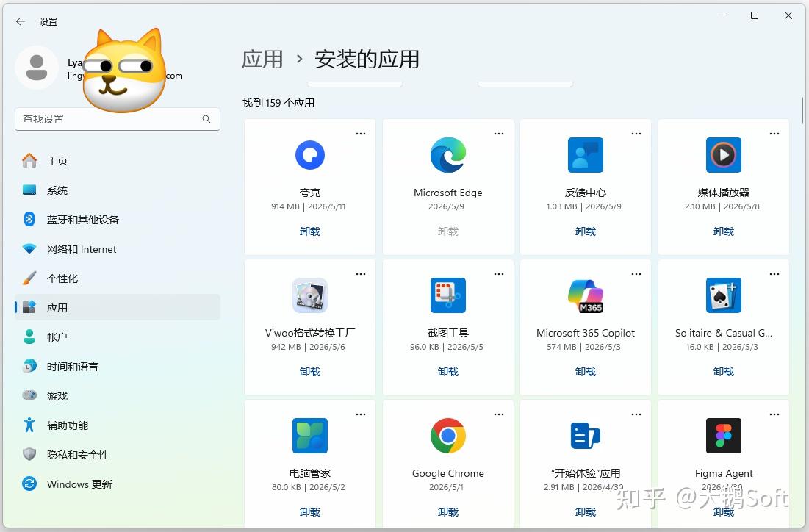
Task: Click the 应用 apps icon in sidebar
Action: (x=29, y=308)
